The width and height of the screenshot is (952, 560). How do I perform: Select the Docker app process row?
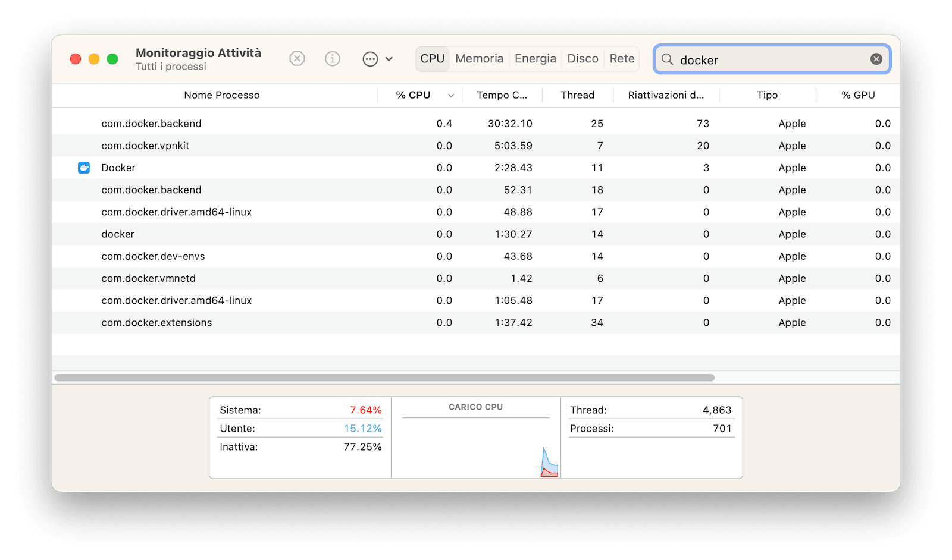pos(476,168)
